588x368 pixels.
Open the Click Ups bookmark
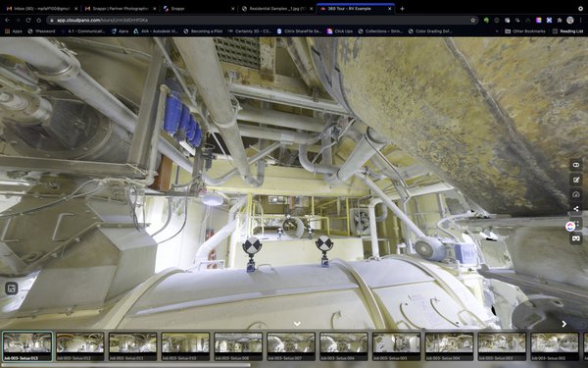(x=340, y=31)
